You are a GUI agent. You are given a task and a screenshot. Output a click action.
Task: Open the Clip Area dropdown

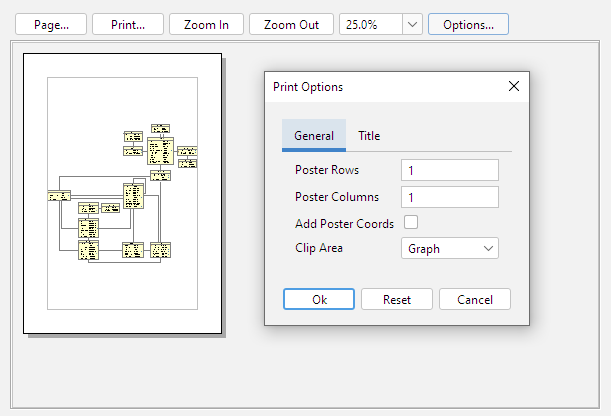click(449, 248)
